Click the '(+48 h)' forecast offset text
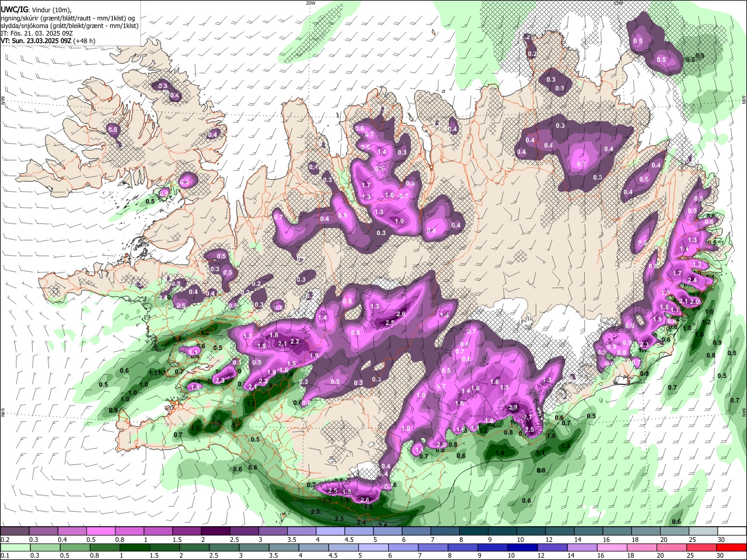The width and height of the screenshot is (747, 560). click(x=85, y=41)
